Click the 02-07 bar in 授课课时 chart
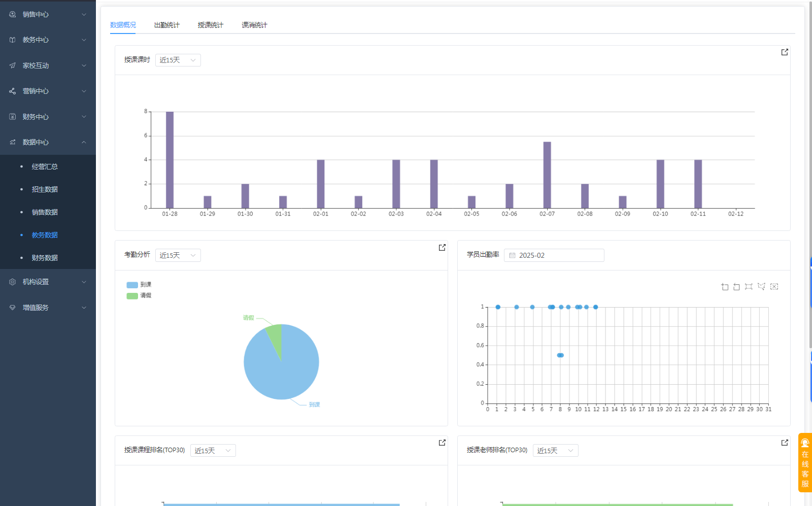 coord(547,175)
